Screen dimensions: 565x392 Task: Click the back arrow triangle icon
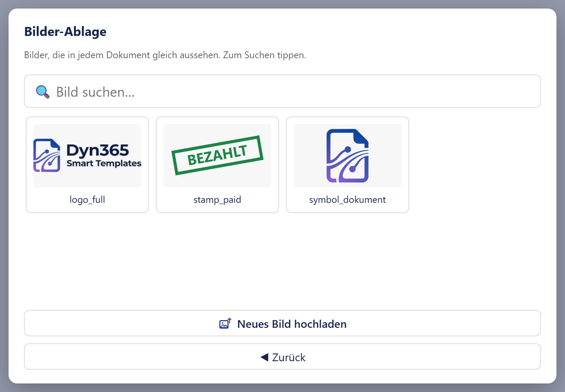[264, 357]
